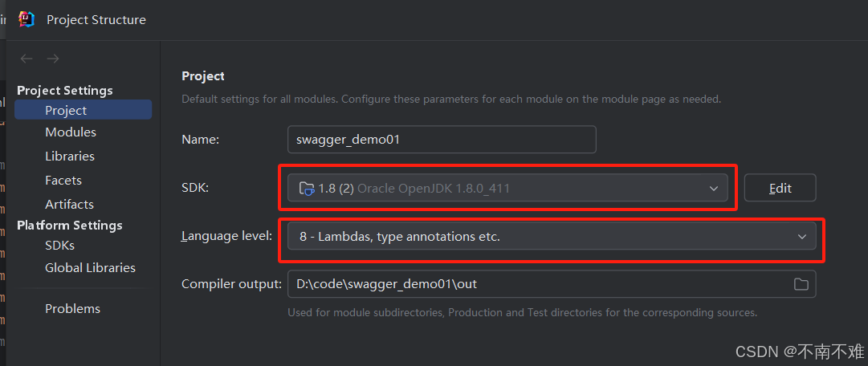
Task: Click the forward navigation arrow
Action: (x=53, y=59)
